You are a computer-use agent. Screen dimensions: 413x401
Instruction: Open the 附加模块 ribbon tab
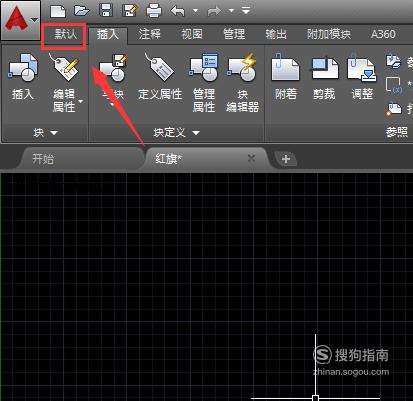pyautogui.click(x=329, y=34)
